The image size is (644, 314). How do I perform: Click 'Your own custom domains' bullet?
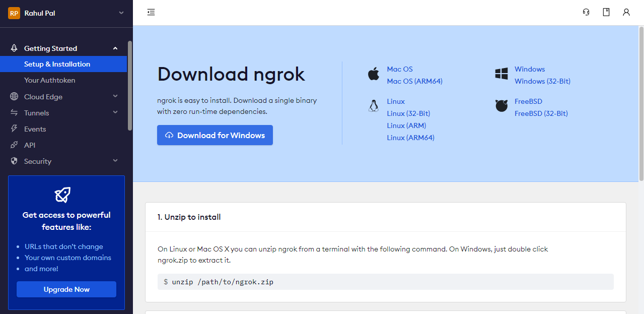click(68, 258)
